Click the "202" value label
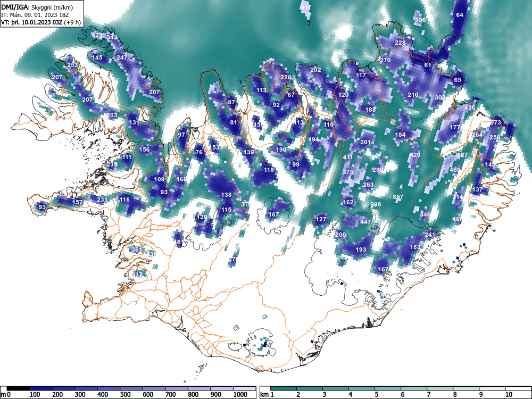The width and height of the screenshot is (532, 399). pos(315,70)
